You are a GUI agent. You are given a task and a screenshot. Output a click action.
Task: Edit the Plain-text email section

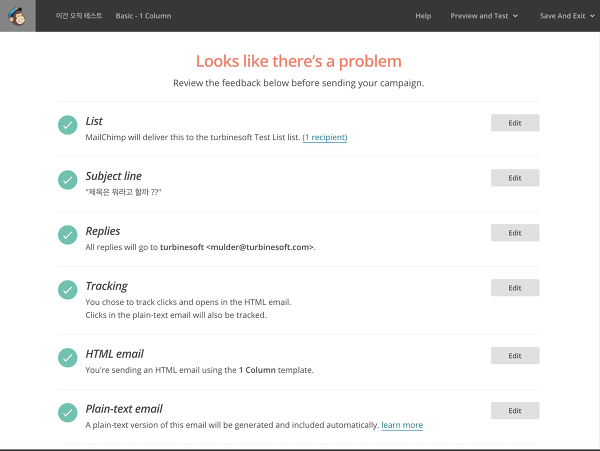click(x=515, y=410)
